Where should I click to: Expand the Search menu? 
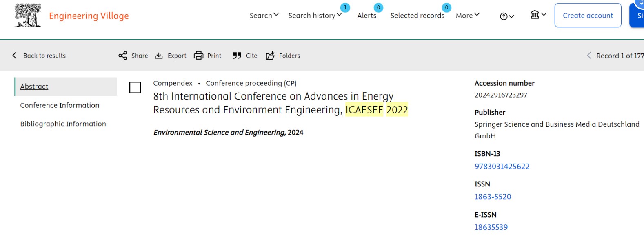click(x=264, y=16)
